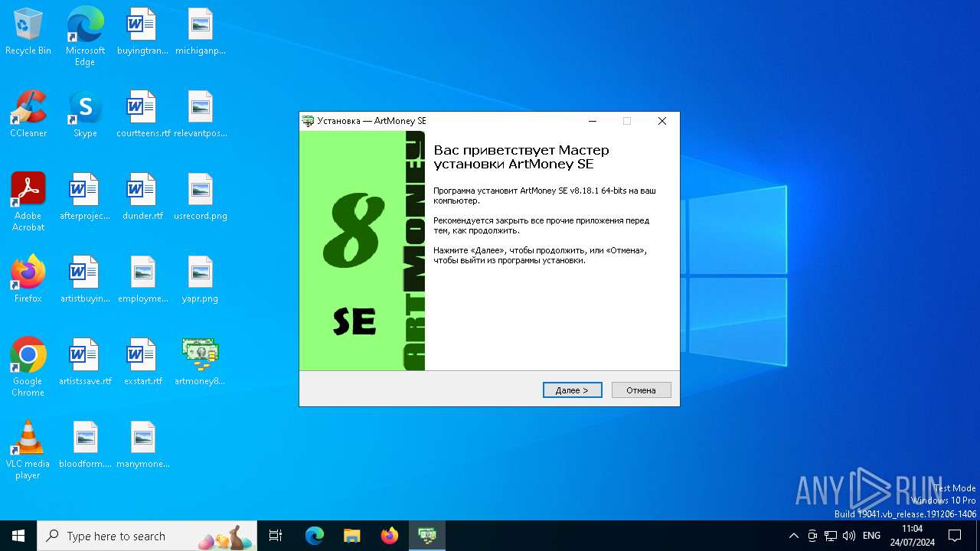
Task: Click the ArtMoney setup taskbar button
Action: 427,536
